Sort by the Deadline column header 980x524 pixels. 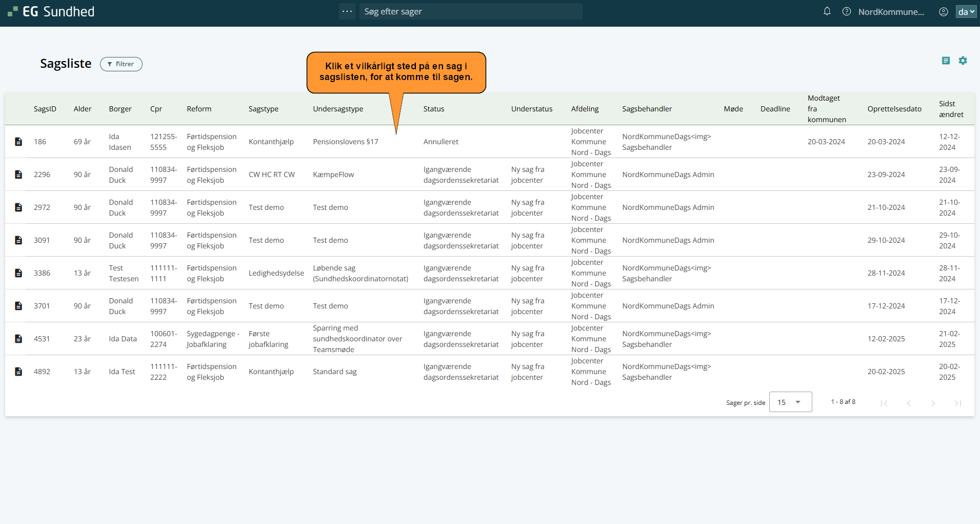[x=775, y=109]
